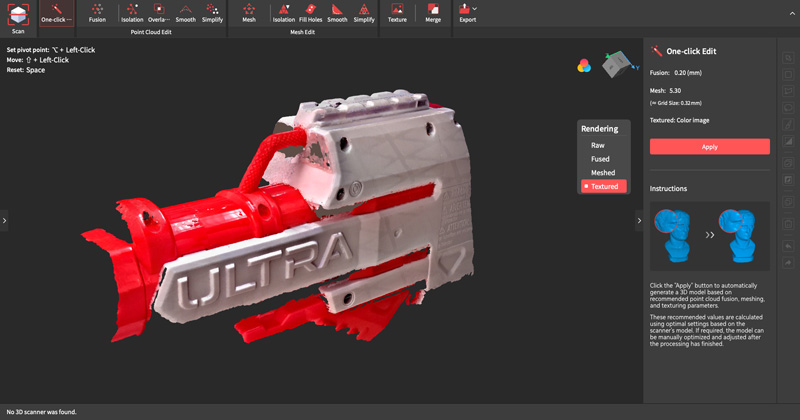Open the Merge tool
The height and width of the screenshot is (420, 800).
pyautogui.click(x=433, y=14)
